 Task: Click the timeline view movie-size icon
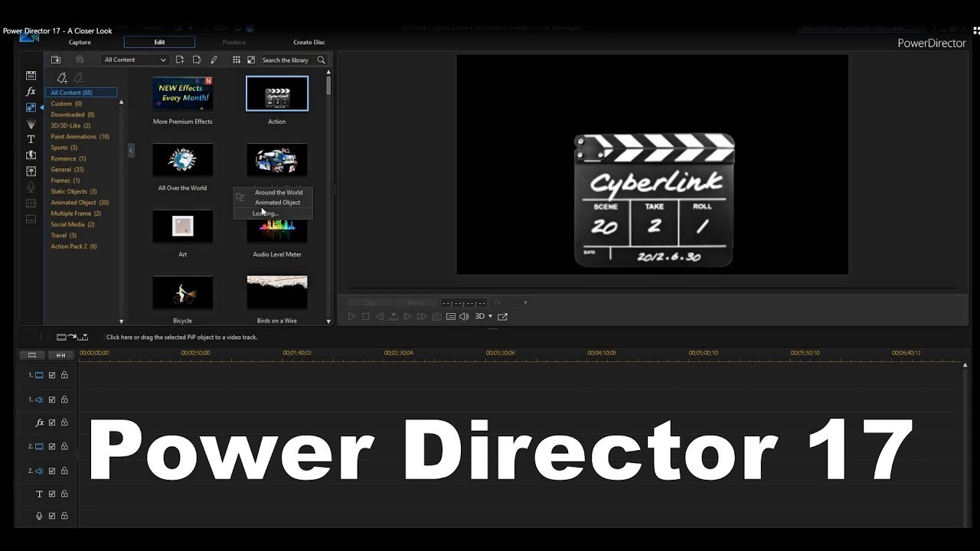pos(32,354)
